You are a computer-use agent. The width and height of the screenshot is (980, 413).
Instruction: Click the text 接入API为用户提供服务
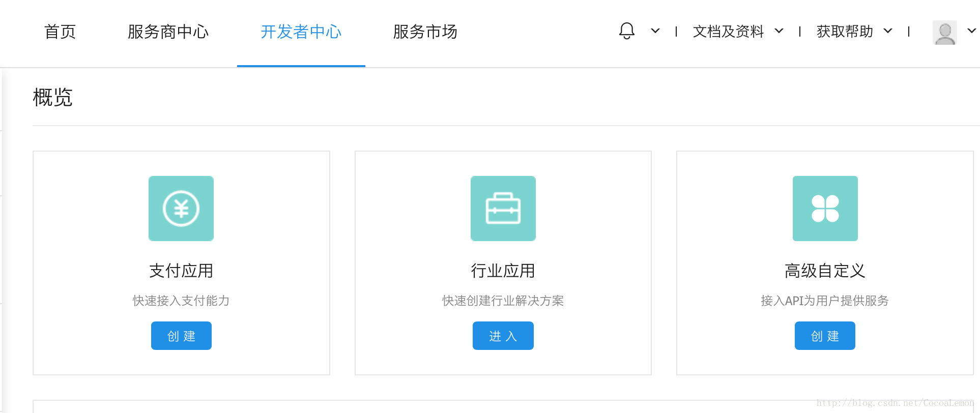coord(825,301)
